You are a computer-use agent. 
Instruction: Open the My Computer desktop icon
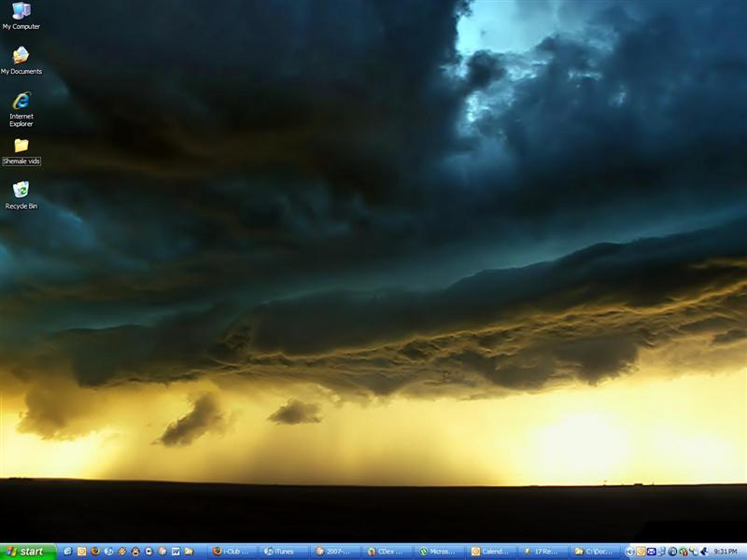(21, 13)
